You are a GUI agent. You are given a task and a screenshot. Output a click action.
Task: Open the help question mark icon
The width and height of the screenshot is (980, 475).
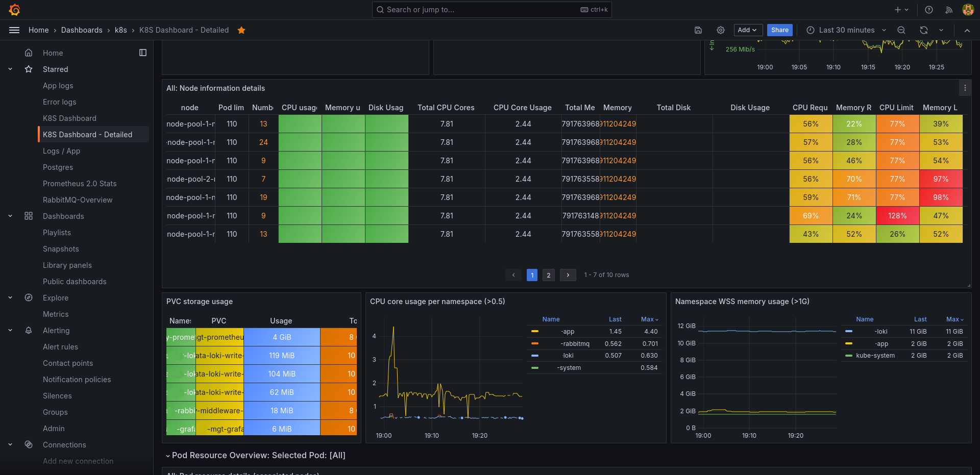pos(929,10)
